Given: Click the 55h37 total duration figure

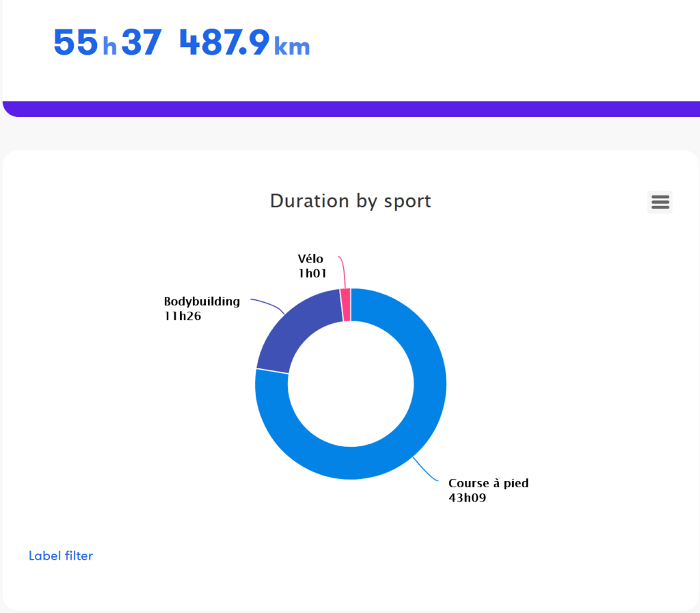Looking at the screenshot, I should click(x=107, y=43).
